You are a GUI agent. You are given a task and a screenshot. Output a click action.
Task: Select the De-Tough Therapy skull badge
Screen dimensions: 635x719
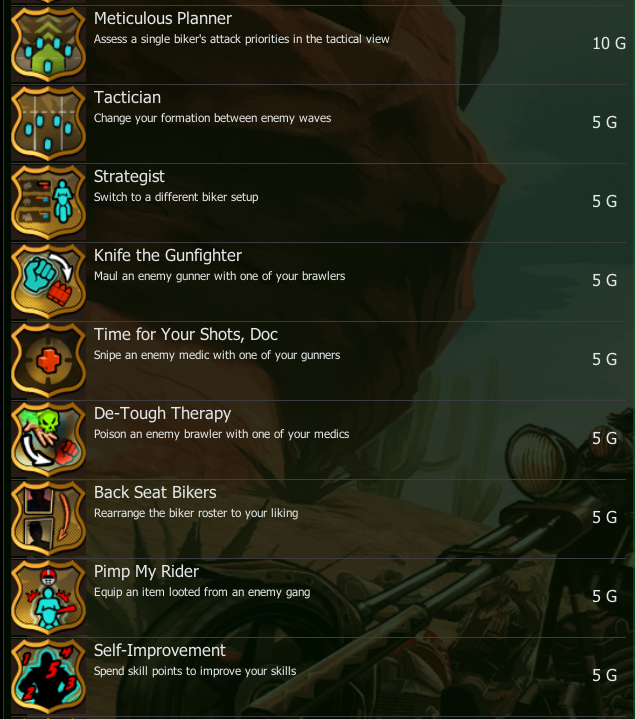[48, 439]
